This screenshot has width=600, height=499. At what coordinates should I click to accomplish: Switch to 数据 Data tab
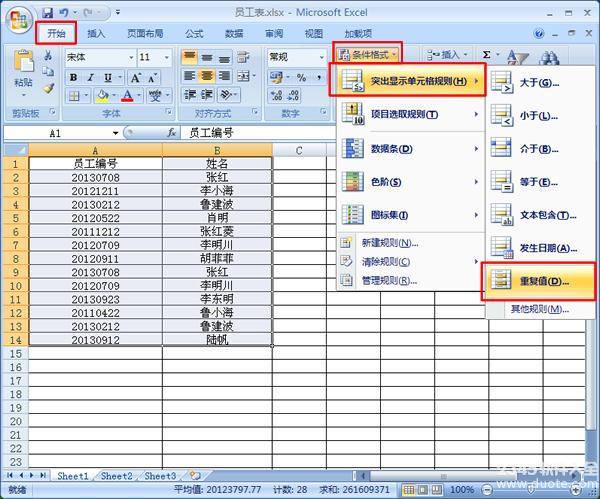[234, 34]
